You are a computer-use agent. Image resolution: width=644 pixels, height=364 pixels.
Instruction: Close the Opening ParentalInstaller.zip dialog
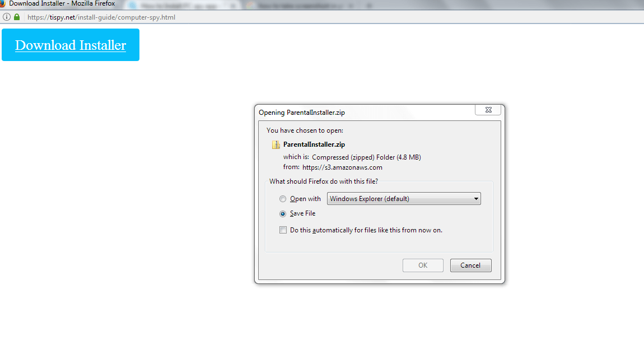click(488, 110)
